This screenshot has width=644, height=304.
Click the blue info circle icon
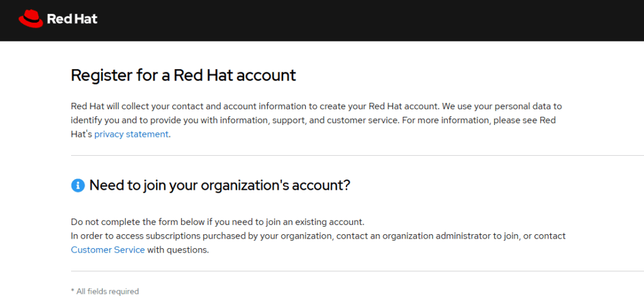coord(77,185)
